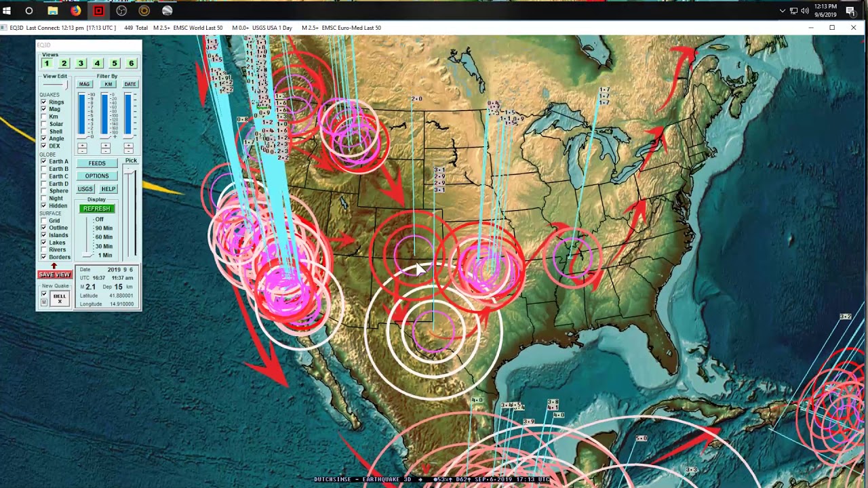Click the BELL X mute button

pos(60,299)
